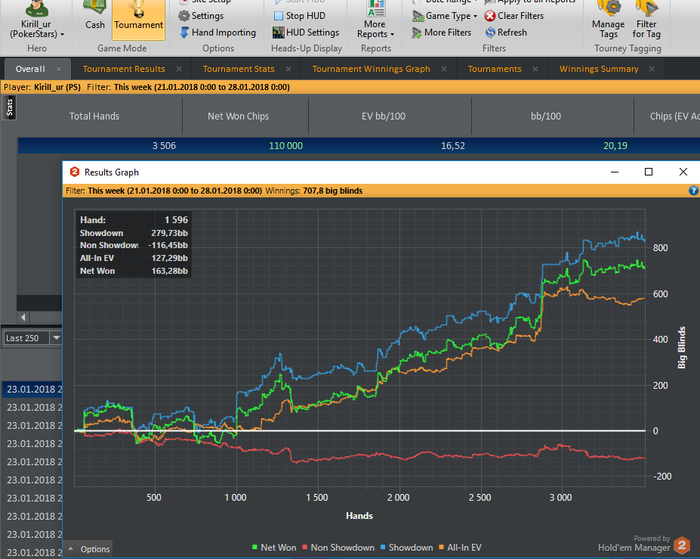This screenshot has height=559, width=700.
Task: Open the Tournament Stats tab
Action: [x=238, y=69]
